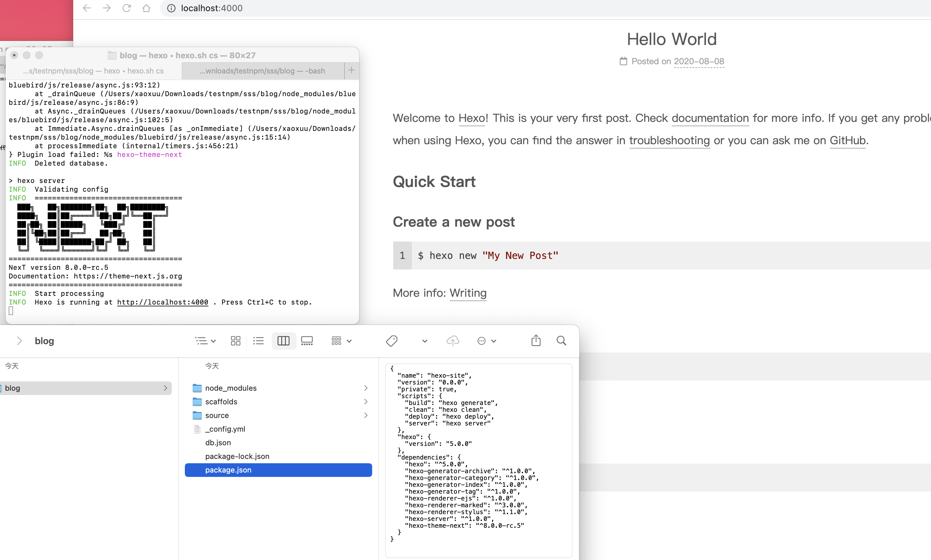Open the tags dropdown chevron in Finder
Screen dimensions: 931x560
click(x=424, y=341)
